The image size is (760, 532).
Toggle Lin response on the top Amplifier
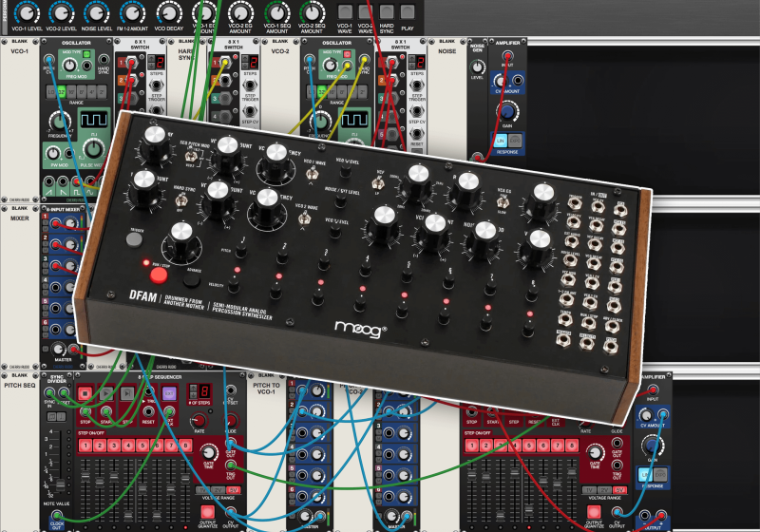(x=503, y=141)
